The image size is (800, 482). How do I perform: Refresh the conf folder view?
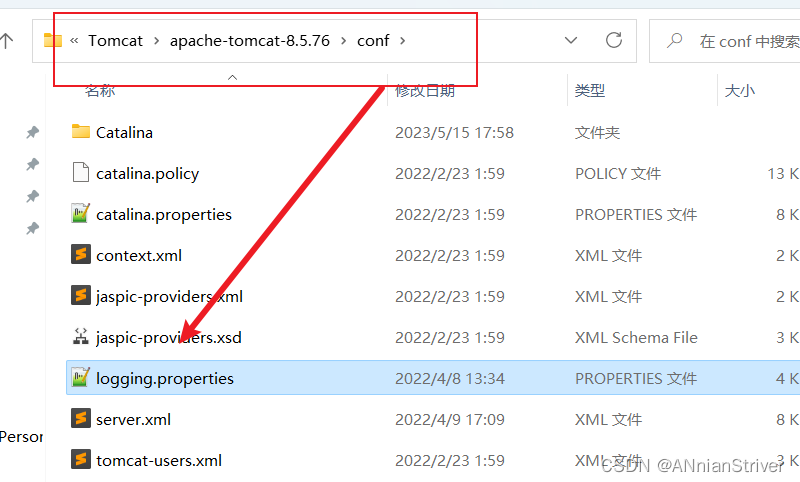point(614,40)
